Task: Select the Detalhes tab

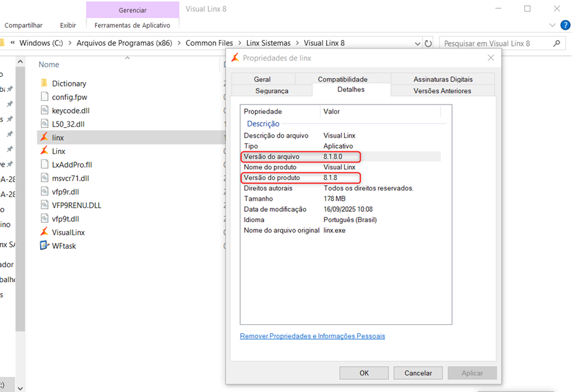Action: 351,89
